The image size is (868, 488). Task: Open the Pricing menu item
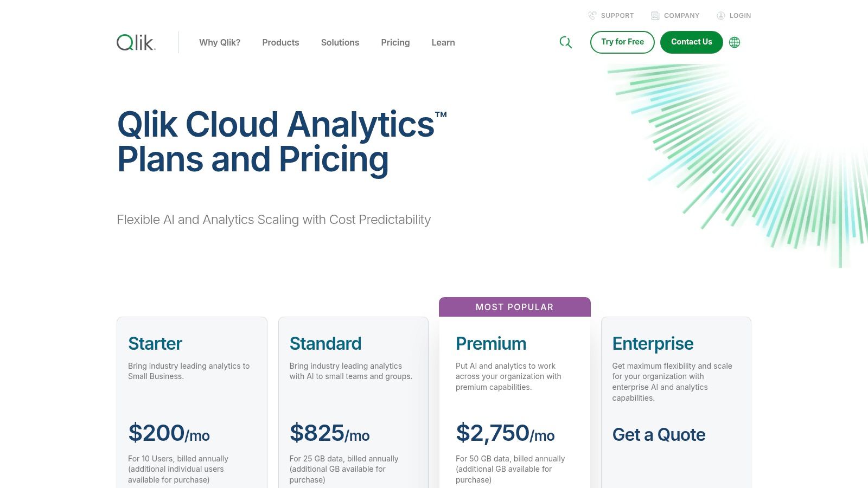click(x=395, y=42)
